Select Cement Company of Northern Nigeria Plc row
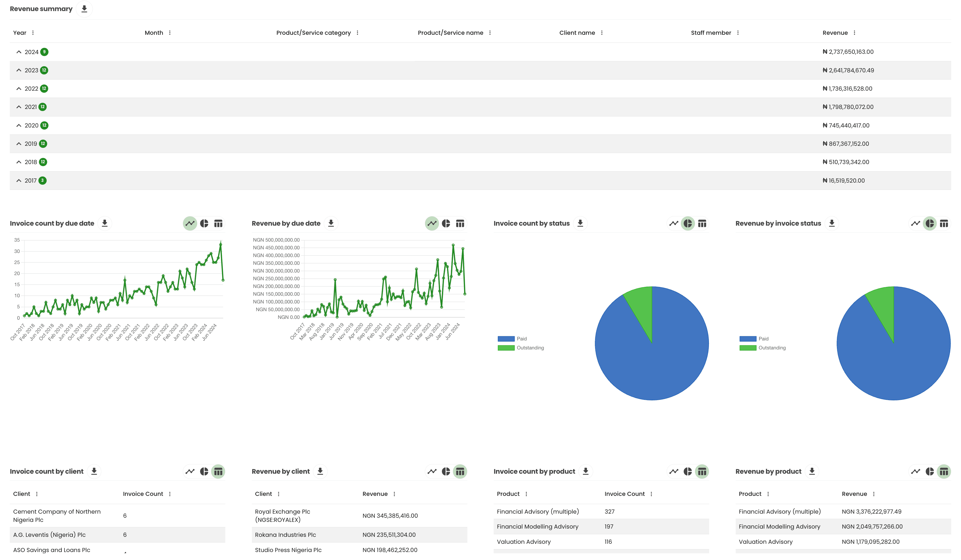 tap(118, 516)
